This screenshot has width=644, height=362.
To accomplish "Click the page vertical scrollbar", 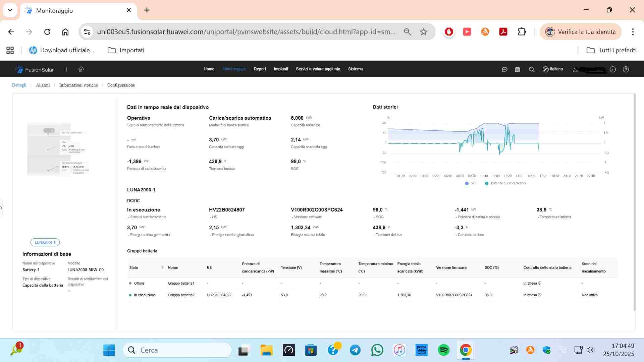I will (x=634, y=201).
